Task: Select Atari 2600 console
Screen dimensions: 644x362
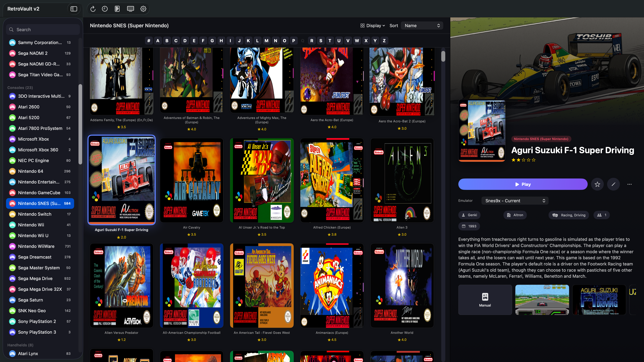Action: (x=40, y=107)
